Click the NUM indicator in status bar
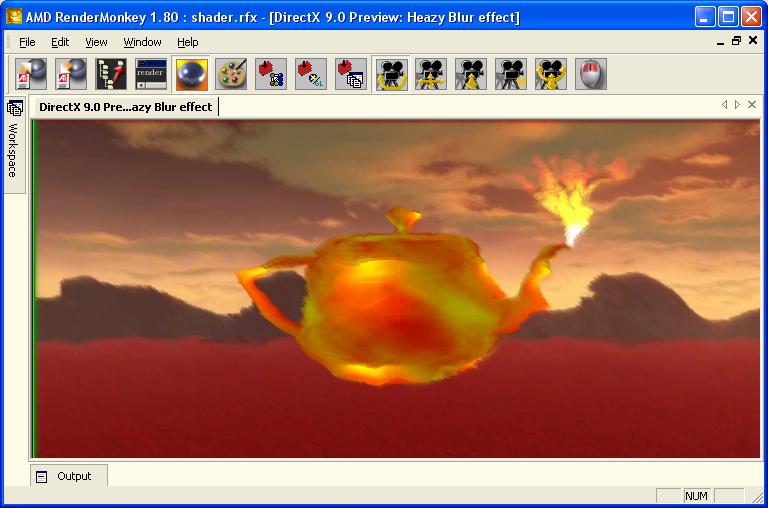This screenshot has height=508, width=768. (696, 496)
